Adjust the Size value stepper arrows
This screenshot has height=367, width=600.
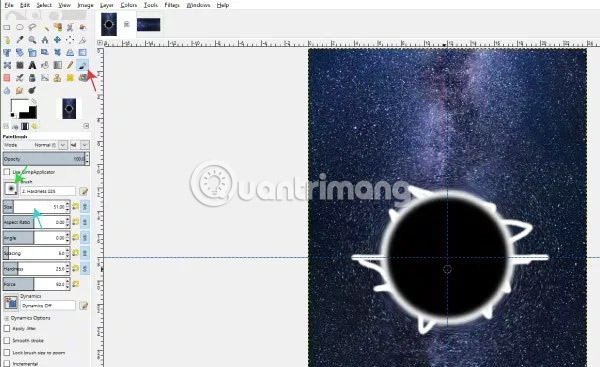(x=68, y=207)
